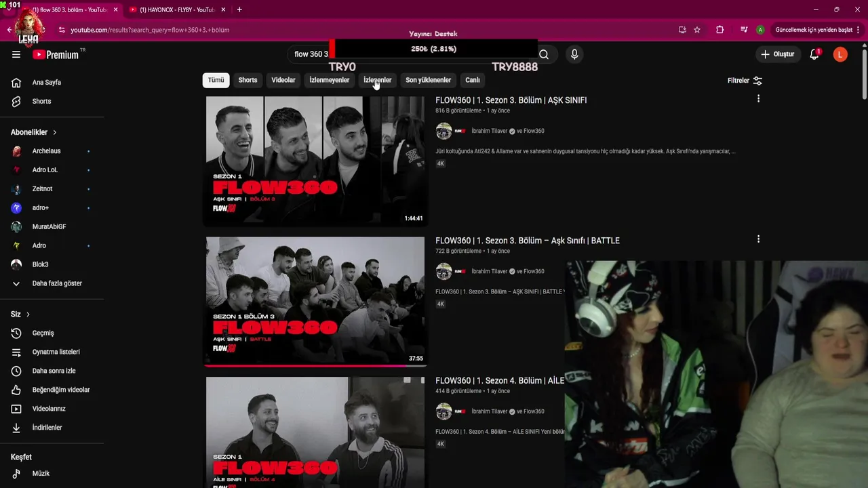The width and height of the screenshot is (868, 488).
Task: Open AŞK SINIFI video thumbnail
Action: 315,161
